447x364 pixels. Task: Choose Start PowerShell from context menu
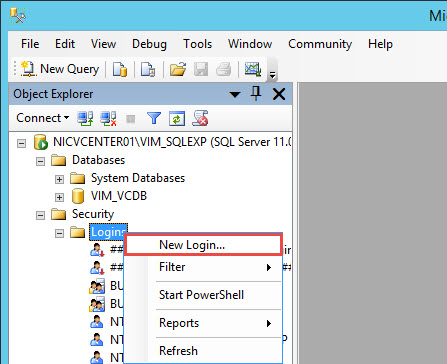[x=203, y=295]
